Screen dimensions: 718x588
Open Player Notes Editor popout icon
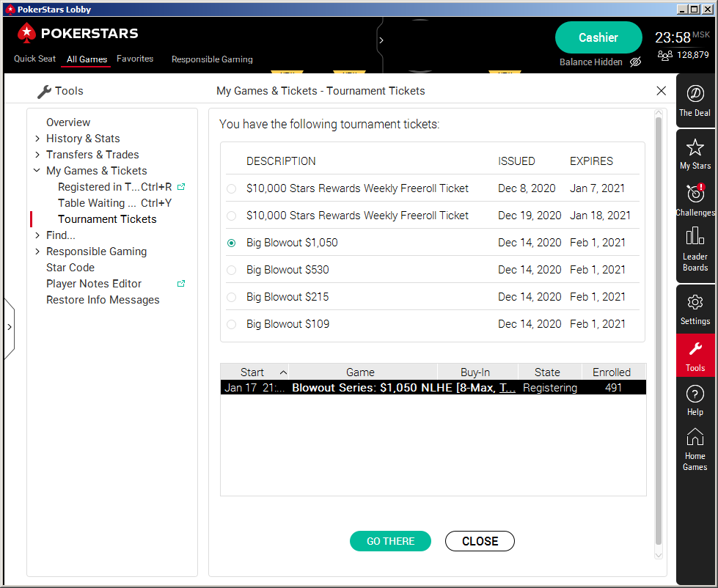click(181, 284)
